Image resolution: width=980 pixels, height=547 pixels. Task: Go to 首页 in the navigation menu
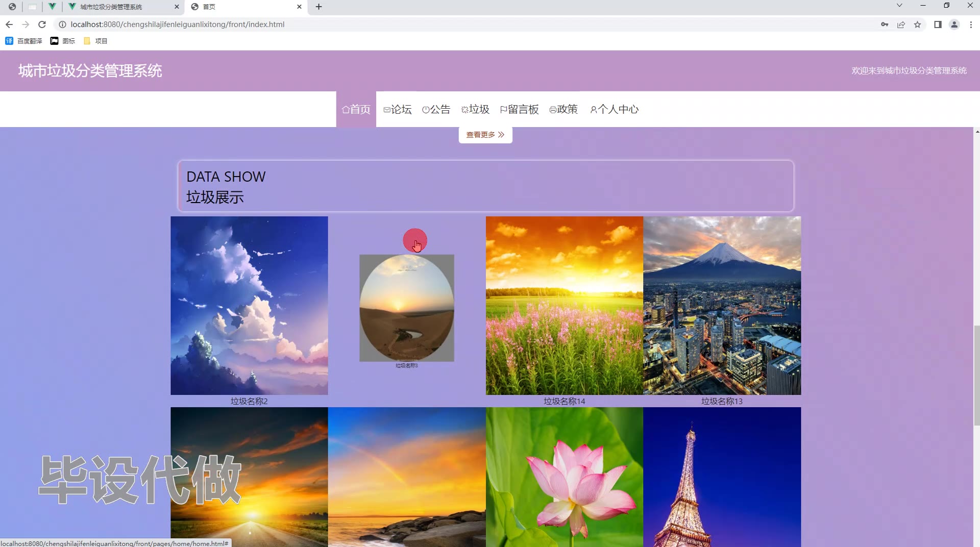click(356, 109)
